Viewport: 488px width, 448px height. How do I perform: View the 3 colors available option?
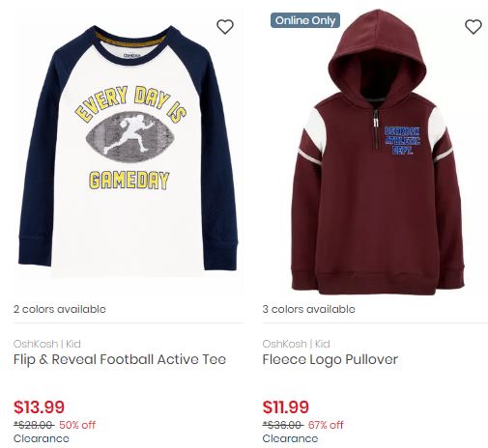tap(308, 309)
